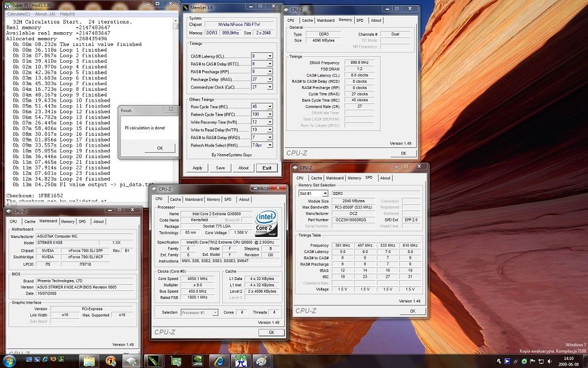
Task: Expand Command per Clock (CpC) dropdown
Action: click(x=270, y=87)
